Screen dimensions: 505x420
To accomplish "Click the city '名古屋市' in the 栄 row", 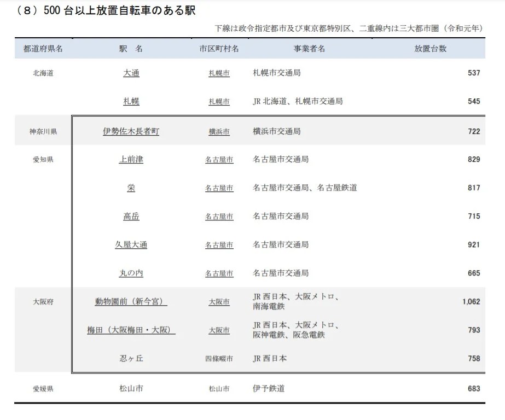I will [219, 188].
